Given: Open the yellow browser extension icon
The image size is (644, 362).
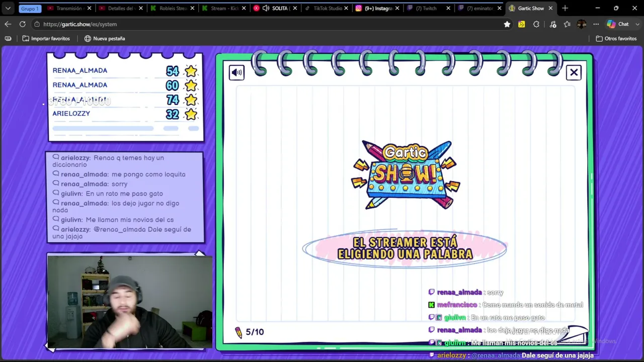Looking at the screenshot, I should coord(522,24).
